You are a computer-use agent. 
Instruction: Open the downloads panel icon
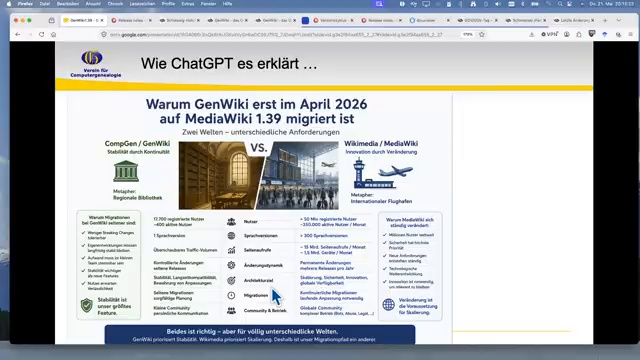531,35
